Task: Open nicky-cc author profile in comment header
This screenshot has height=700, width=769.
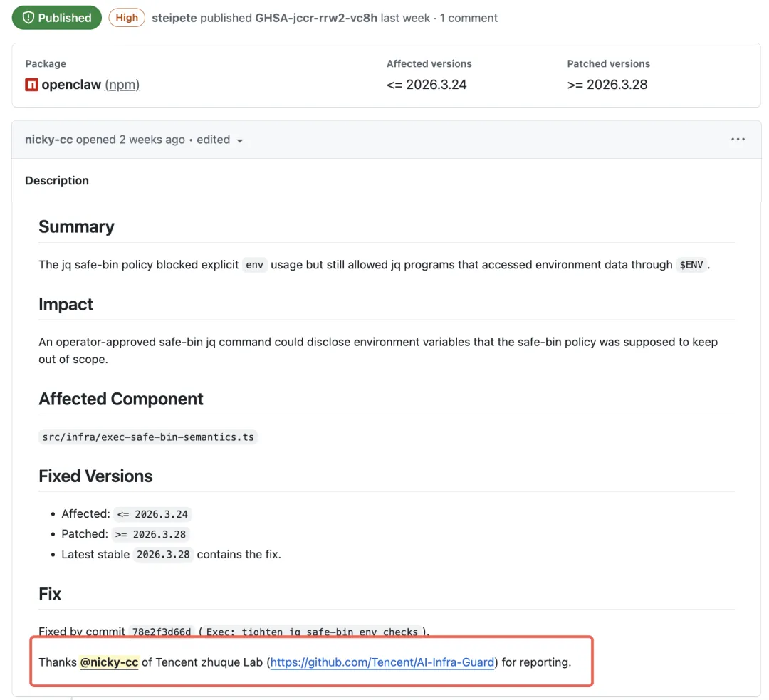Action: (48, 140)
